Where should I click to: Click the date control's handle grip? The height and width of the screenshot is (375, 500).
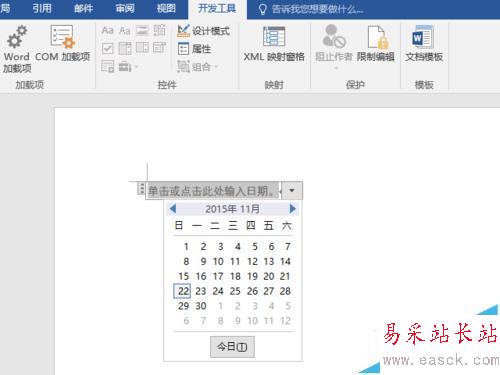tap(142, 189)
